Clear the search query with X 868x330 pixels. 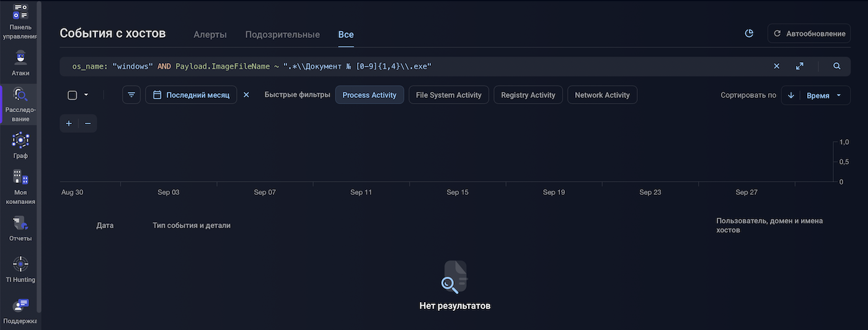click(777, 66)
